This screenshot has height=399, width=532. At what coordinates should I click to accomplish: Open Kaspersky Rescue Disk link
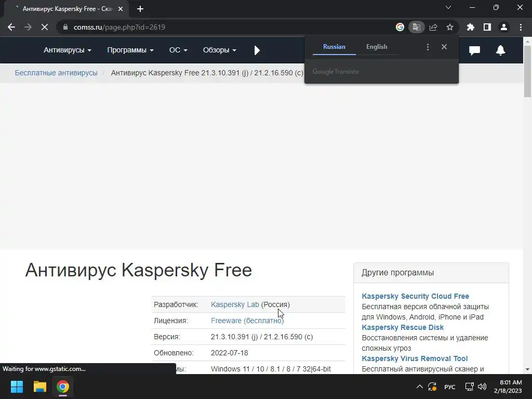[x=403, y=327]
